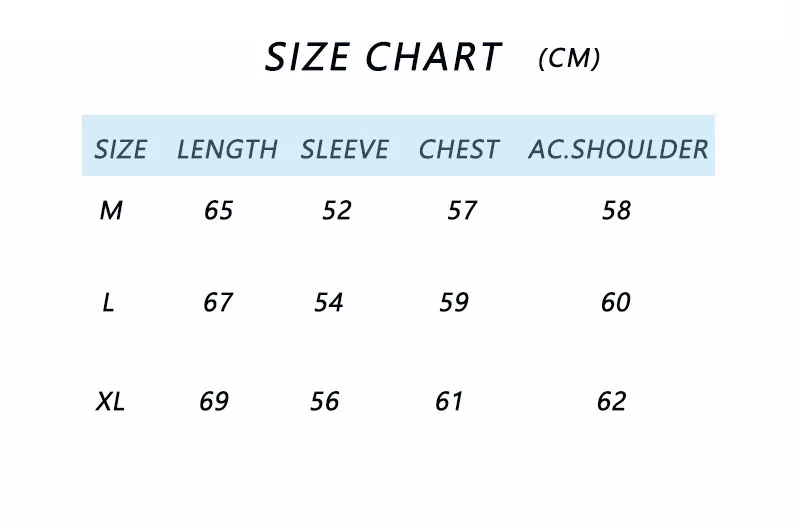Click length value 67 for L
Viewport: 800px width, 528px height.
[218, 303]
